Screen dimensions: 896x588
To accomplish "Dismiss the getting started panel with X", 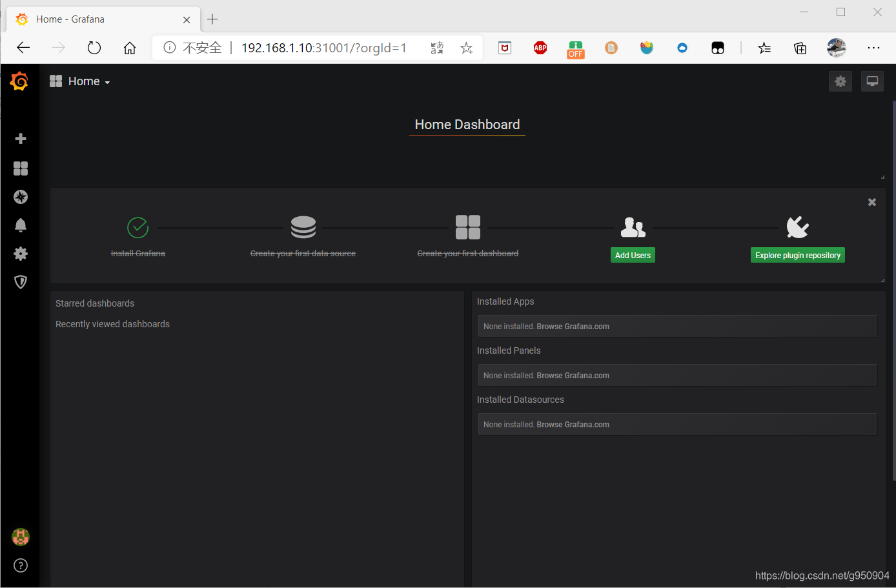I will click(x=872, y=202).
